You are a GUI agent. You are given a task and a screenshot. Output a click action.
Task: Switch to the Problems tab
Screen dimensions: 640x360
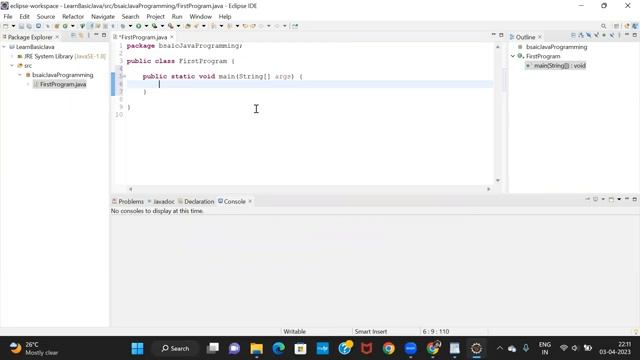(128, 202)
